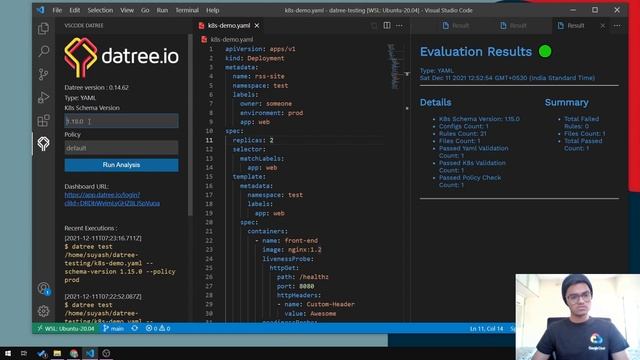Click the Ln 11, Col 14 status item
Viewport: 640px width, 360px height.
click(487, 328)
